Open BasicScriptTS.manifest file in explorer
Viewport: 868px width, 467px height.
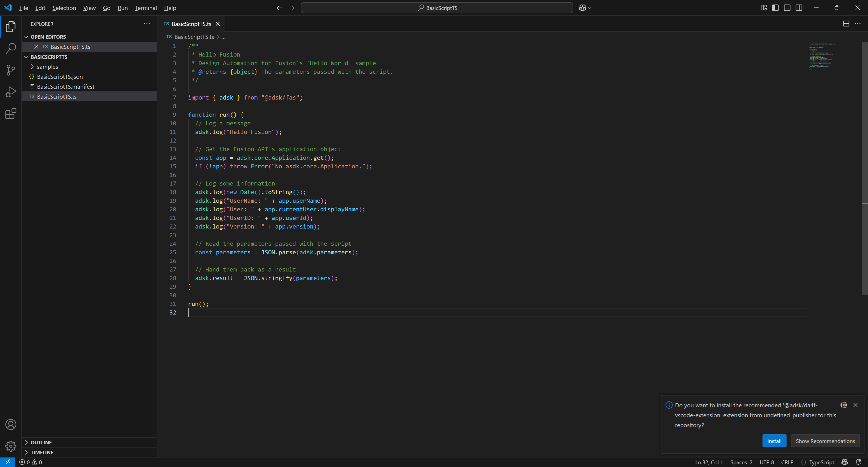tap(89, 87)
